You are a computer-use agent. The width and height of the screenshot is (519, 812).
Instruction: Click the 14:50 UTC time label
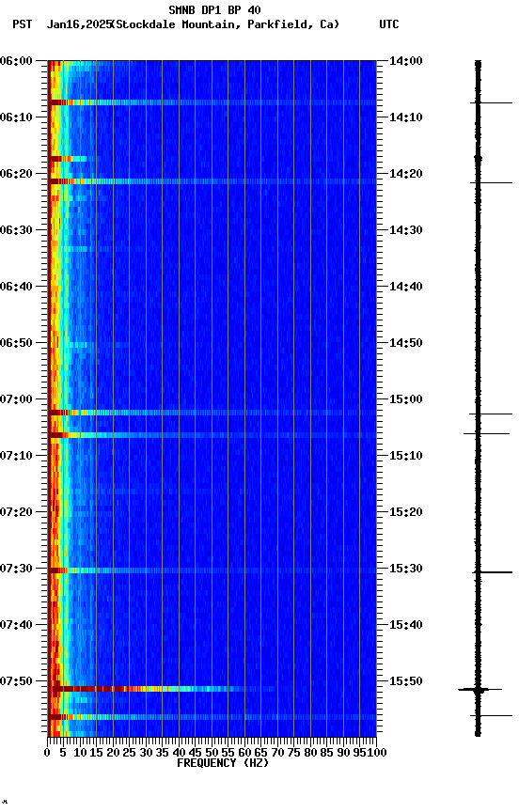[406, 343]
